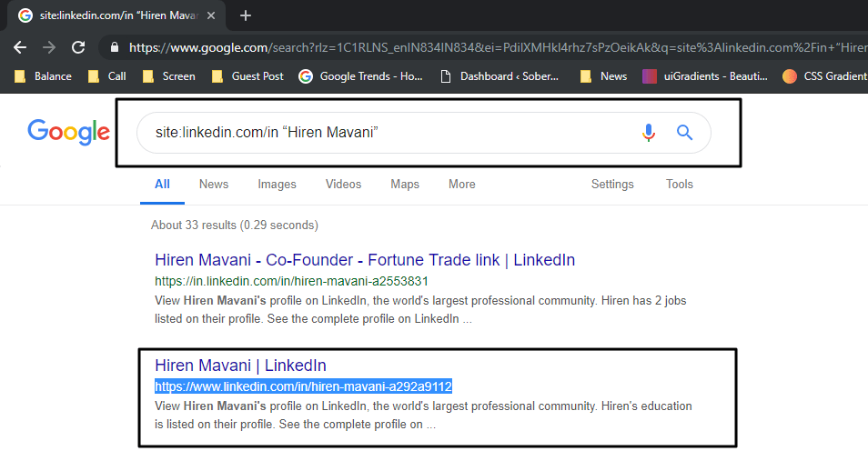
Task: Open the Screen bookmark folder
Action: (x=169, y=76)
